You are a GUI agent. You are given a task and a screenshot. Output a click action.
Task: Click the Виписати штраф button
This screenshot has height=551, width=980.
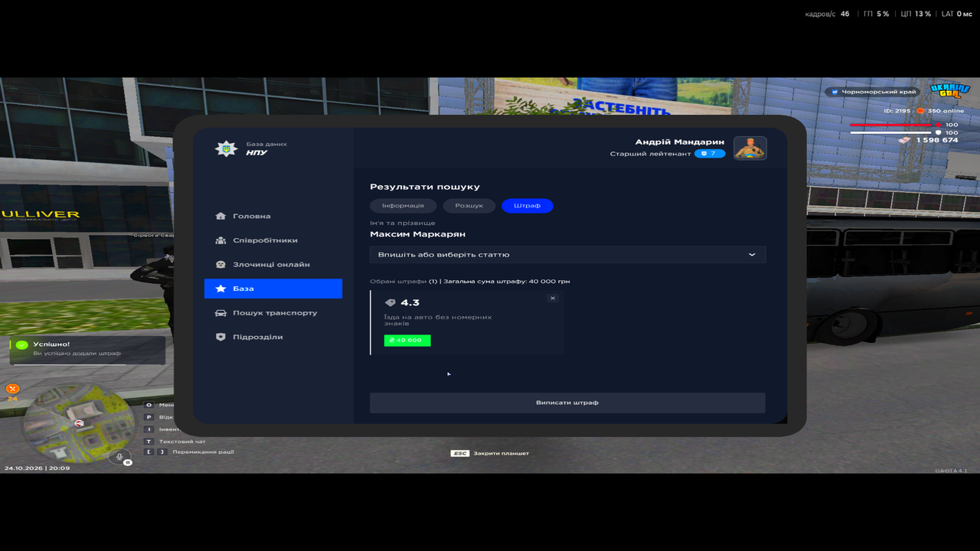click(567, 403)
